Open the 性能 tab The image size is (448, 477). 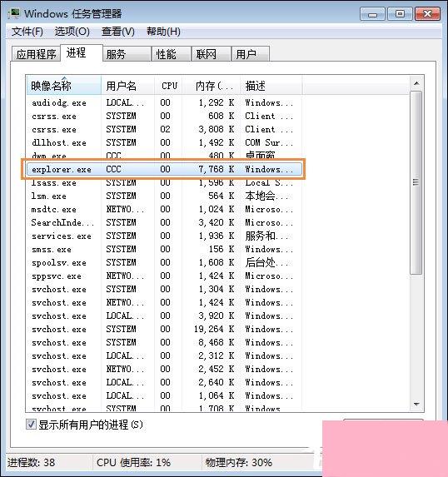click(171, 54)
